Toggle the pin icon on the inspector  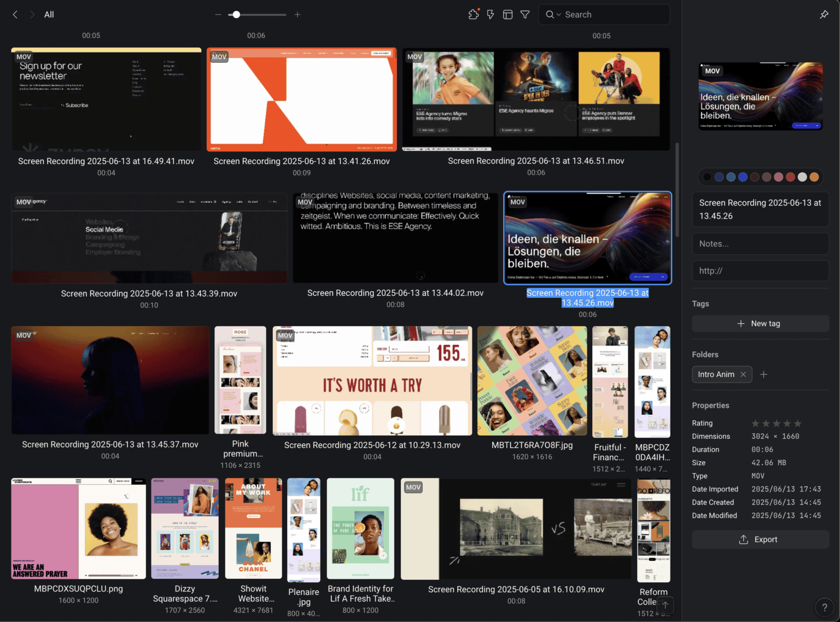click(x=824, y=15)
